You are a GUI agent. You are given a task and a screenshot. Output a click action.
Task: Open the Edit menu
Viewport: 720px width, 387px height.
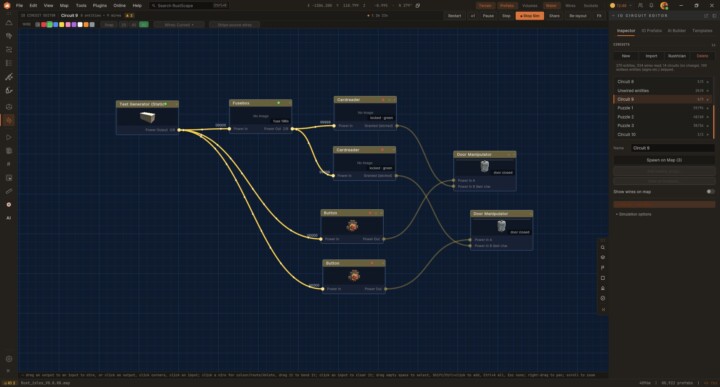coord(34,6)
